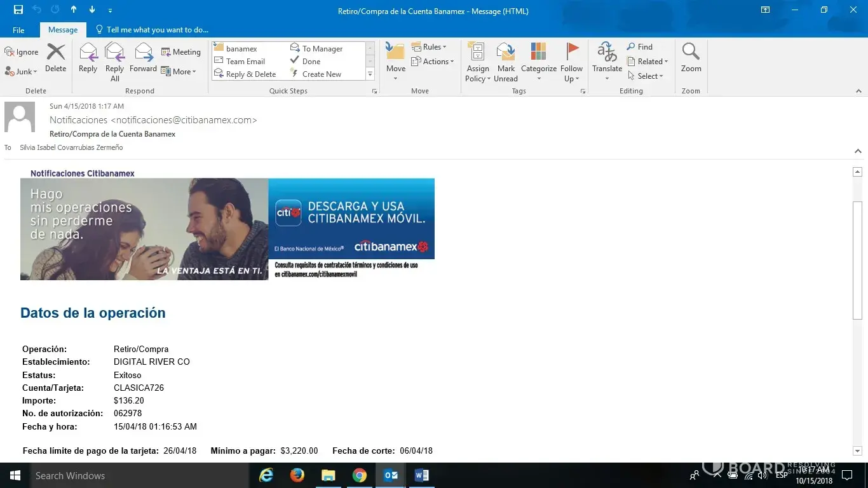Open the Rules dropdown
868x488 pixels.
pyautogui.click(x=430, y=47)
